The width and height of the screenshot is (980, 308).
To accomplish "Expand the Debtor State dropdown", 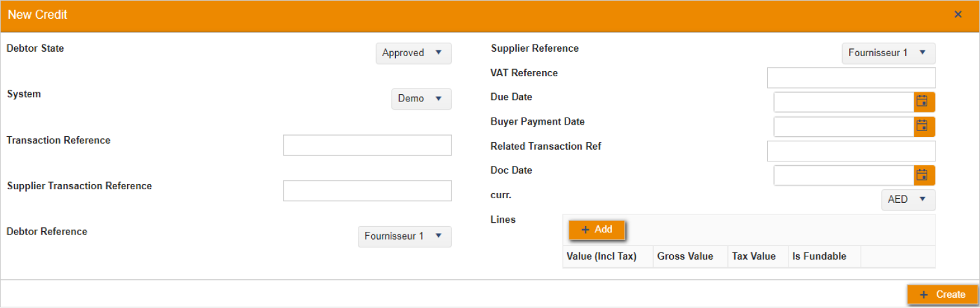I will [x=413, y=53].
